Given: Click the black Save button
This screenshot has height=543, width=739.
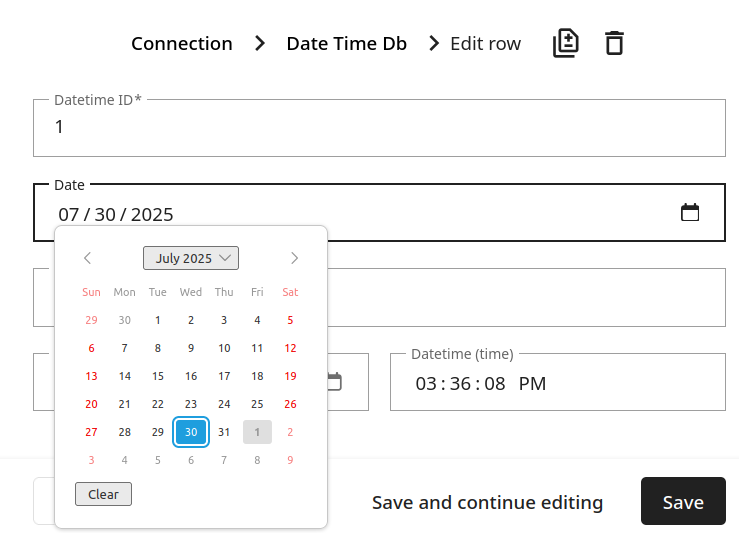Looking at the screenshot, I should click(683, 501).
